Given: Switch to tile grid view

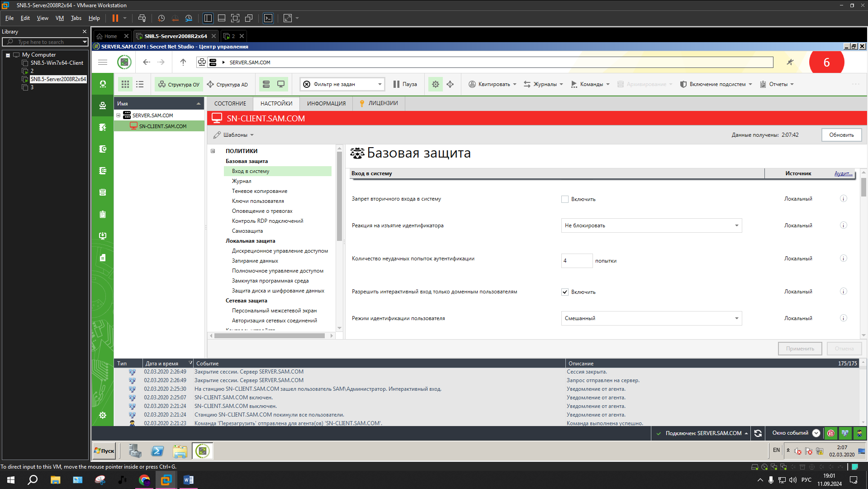Looking at the screenshot, I should [125, 84].
